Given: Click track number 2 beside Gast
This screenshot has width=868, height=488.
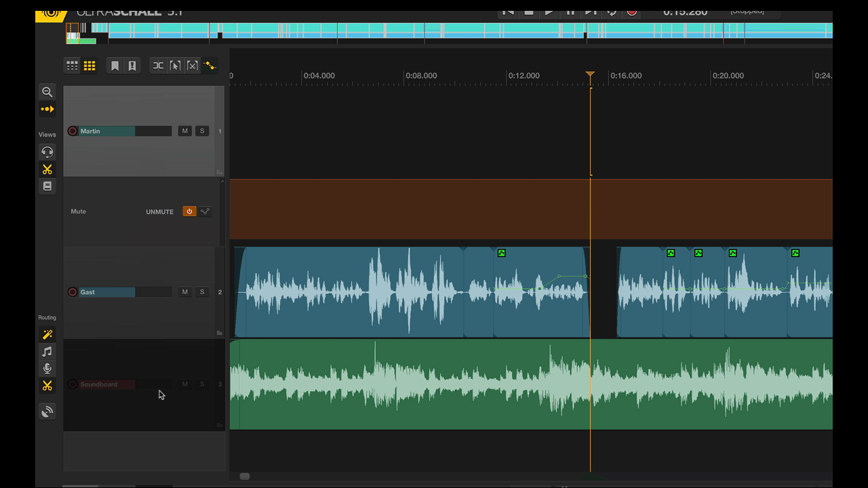Looking at the screenshot, I should click(x=220, y=292).
